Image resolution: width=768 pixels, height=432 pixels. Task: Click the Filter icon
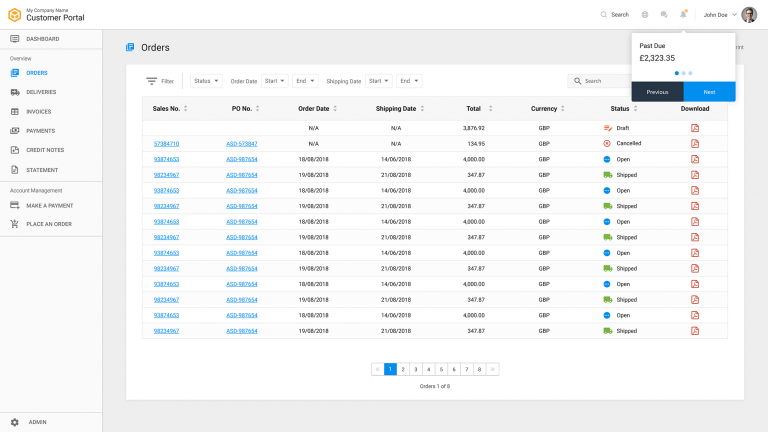(x=152, y=81)
